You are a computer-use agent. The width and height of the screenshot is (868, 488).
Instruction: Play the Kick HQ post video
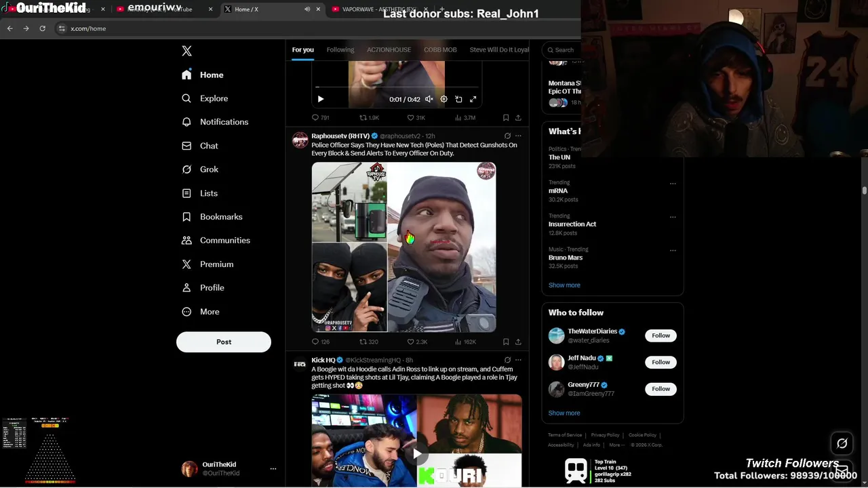pyautogui.click(x=416, y=453)
